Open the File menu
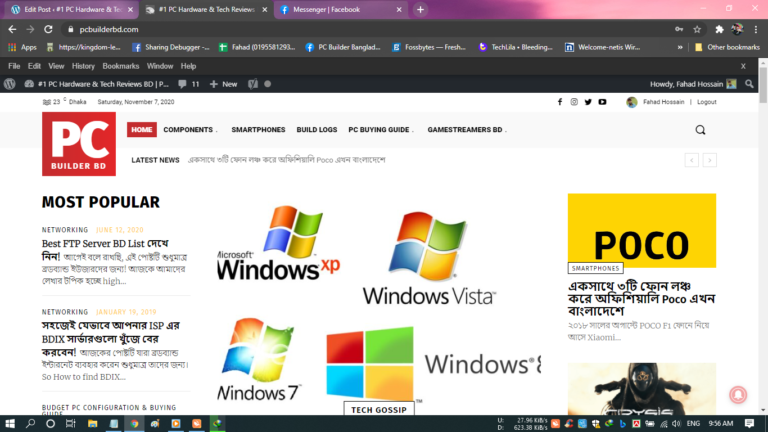768x432 pixels. 14,66
